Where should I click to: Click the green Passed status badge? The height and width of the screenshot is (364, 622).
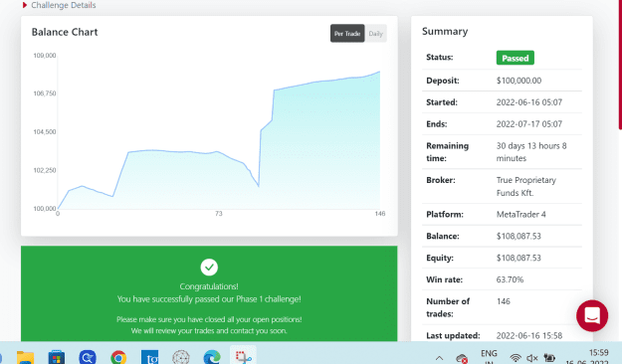[x=515, y=58]
